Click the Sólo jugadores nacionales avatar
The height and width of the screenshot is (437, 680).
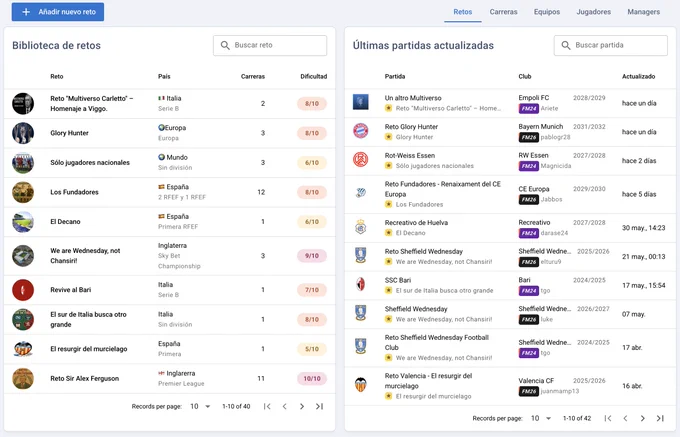(x=23, y=163)
